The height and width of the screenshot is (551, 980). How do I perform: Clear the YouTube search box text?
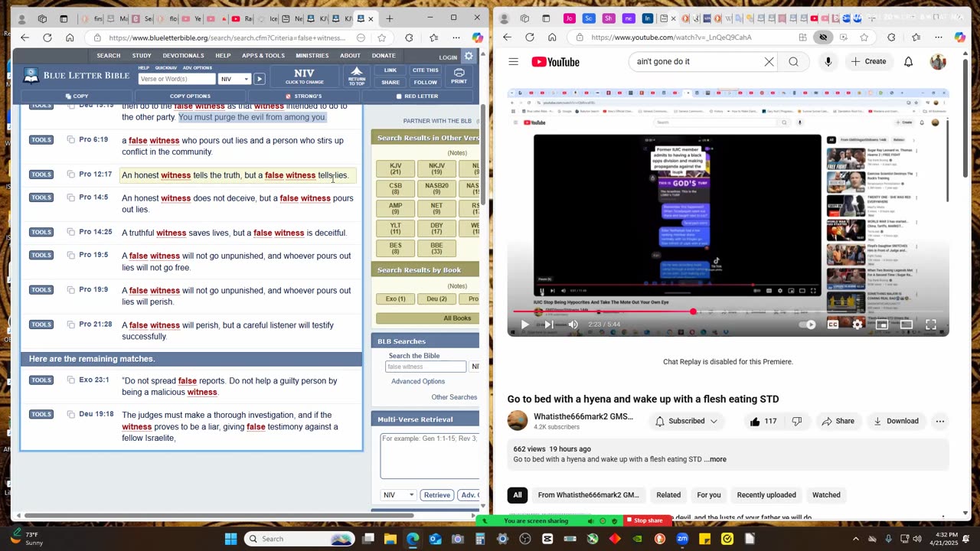769,62
